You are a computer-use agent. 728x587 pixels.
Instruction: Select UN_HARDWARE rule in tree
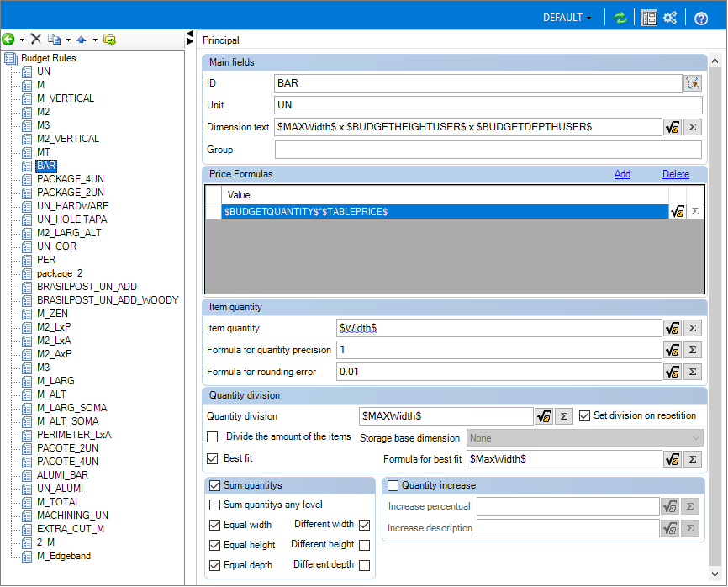tap(72, 206)
